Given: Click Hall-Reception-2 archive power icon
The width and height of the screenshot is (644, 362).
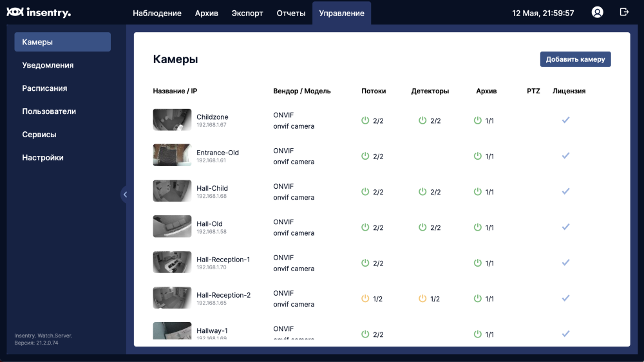Looking at the screenshot, I should 477,299.
